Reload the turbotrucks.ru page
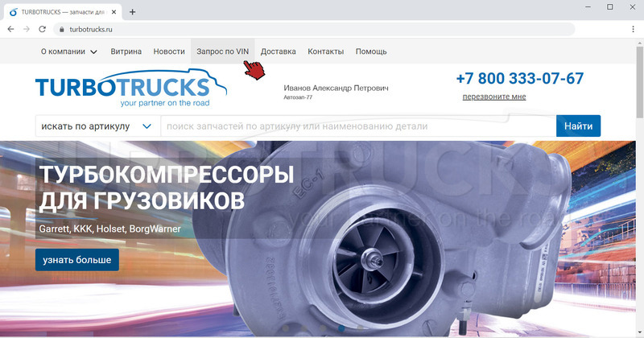Viewport: 644px width, 338px height. 42,29
